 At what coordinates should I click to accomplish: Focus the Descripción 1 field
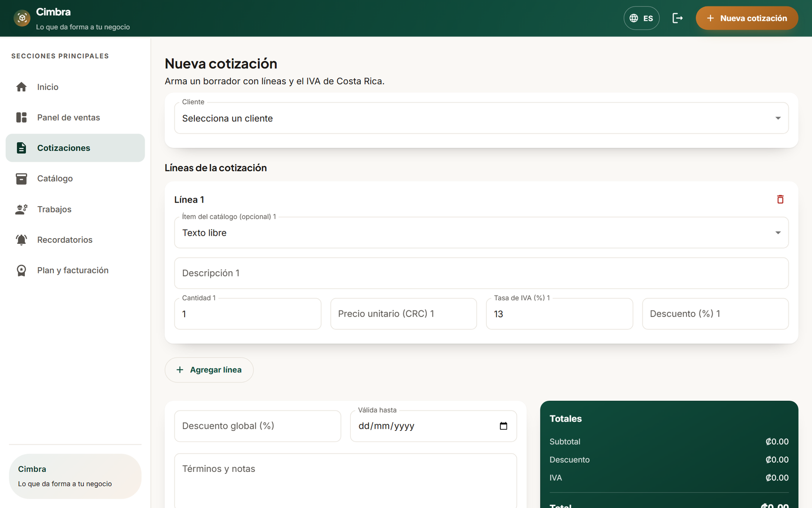pyautogui.click(x=481, y=273)
